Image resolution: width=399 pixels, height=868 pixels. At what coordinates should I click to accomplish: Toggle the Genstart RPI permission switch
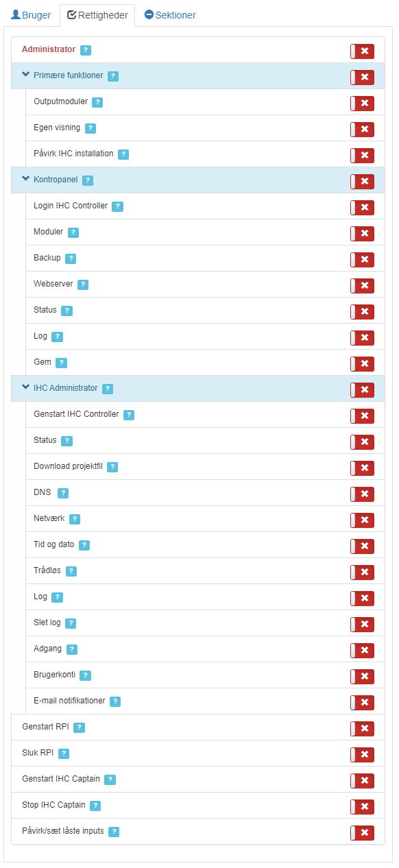click(362, 729)
